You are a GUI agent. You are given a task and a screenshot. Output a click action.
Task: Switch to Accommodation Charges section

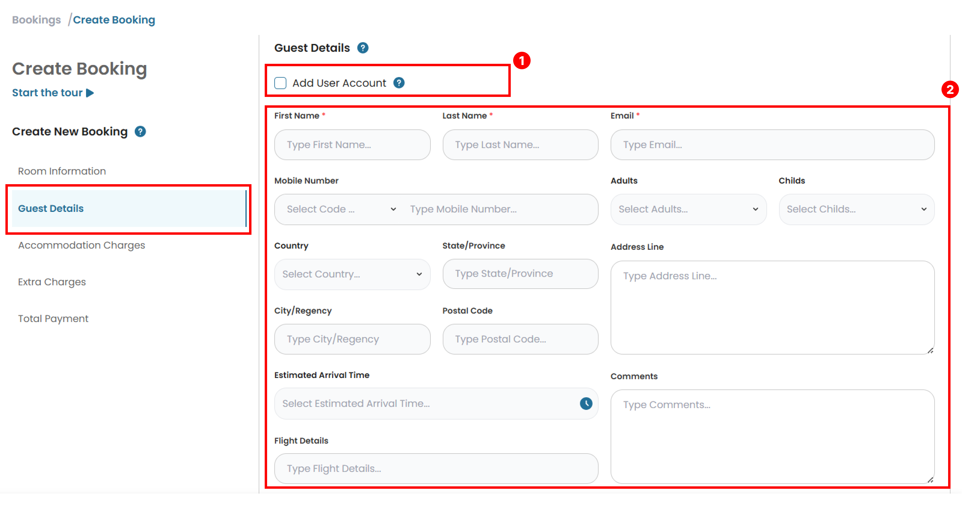82,245
